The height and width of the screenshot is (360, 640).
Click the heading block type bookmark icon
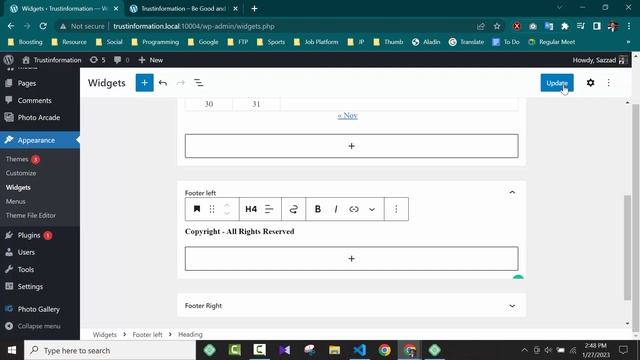click(x=197, y=209)
